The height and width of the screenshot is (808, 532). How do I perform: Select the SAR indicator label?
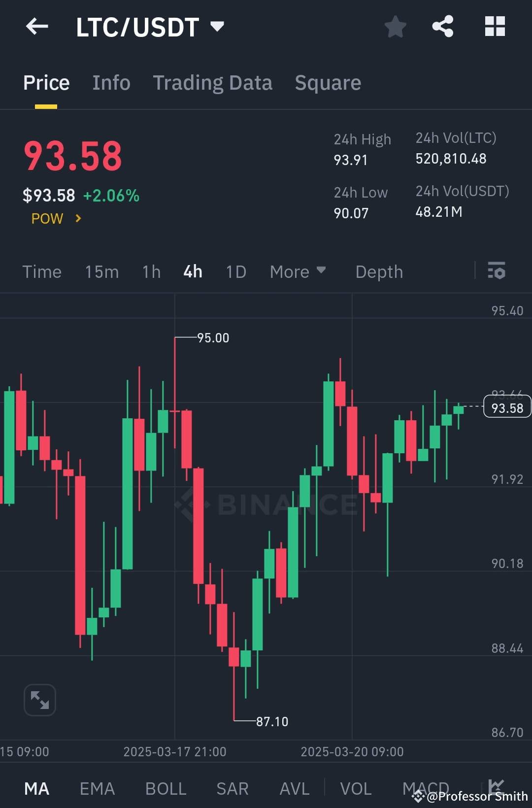232,788
